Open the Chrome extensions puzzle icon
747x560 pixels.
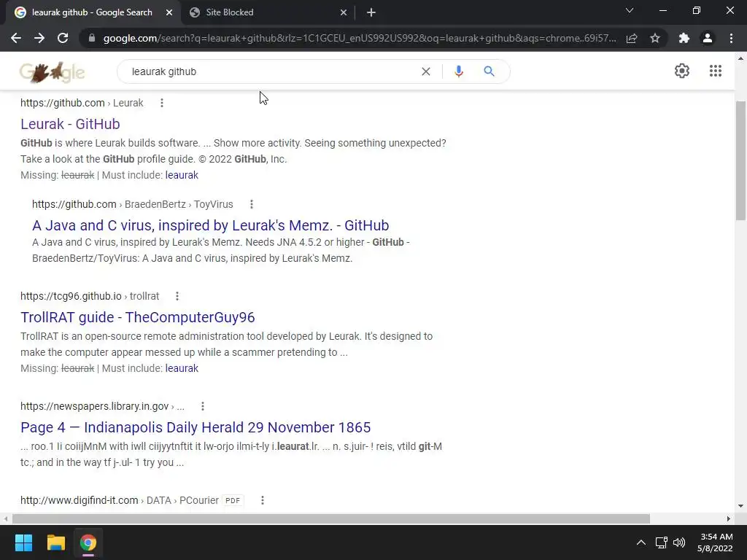pos(684,38)
